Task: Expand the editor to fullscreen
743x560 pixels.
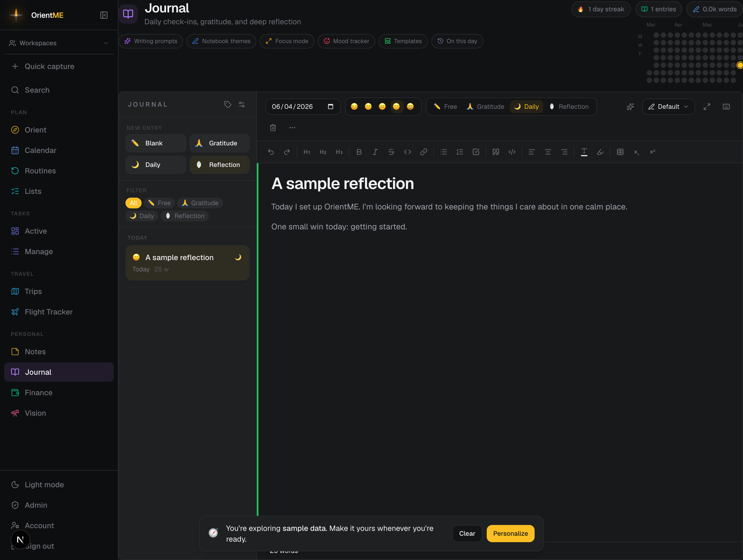Action: click(x=707, y=107)
